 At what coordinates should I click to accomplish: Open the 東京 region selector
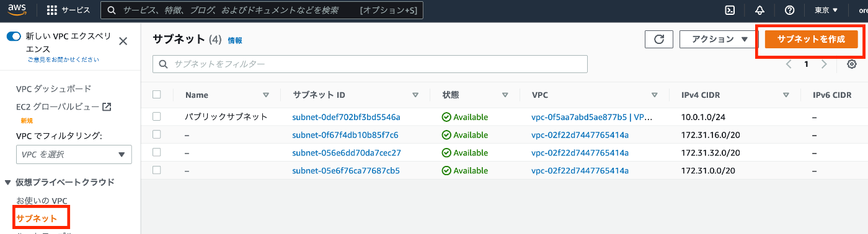(x=826, y=11)
